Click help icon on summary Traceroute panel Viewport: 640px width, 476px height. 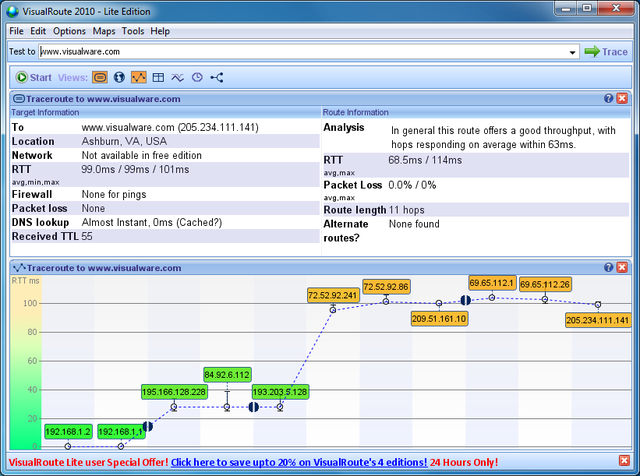click(x=609, y=98)
